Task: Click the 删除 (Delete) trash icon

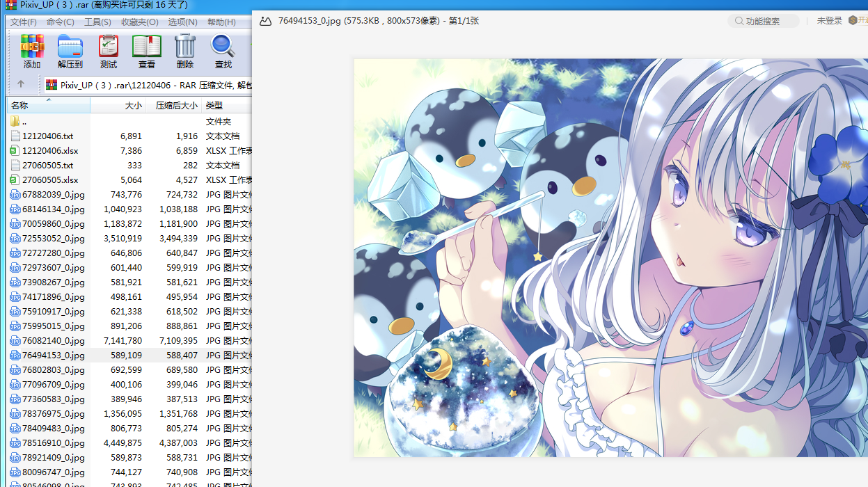Action: (185, 47)
